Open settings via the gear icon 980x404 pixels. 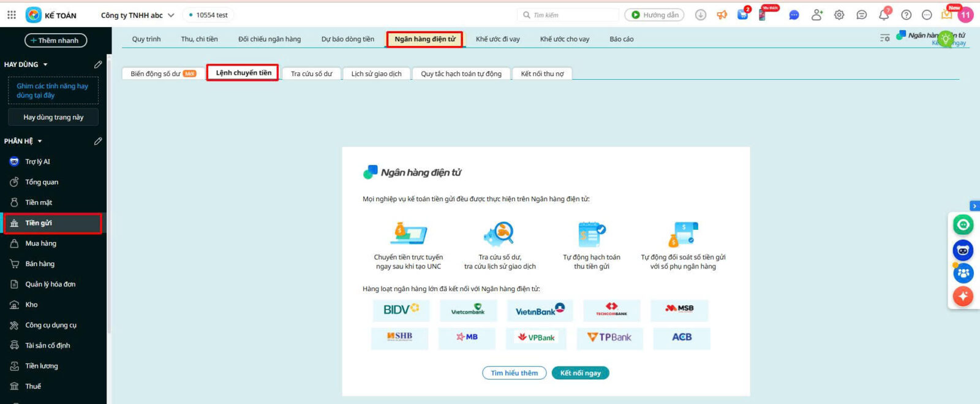tap(839, 15)
